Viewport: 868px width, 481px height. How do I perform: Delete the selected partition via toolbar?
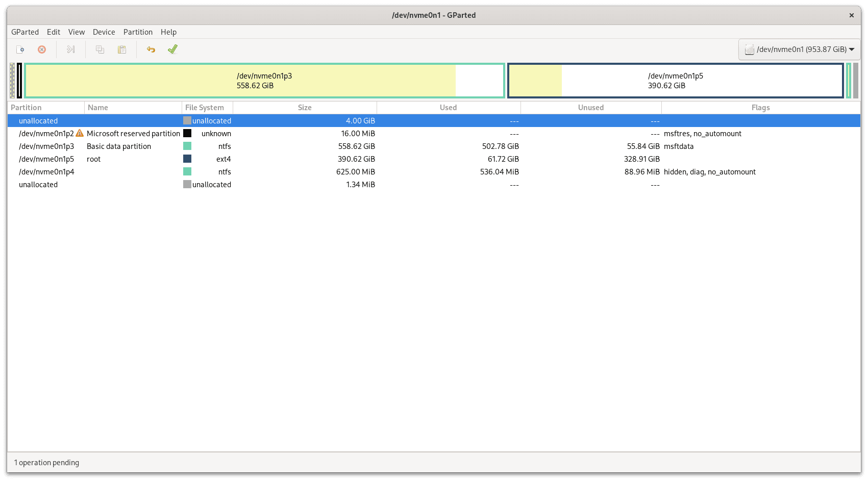(41, 49)
